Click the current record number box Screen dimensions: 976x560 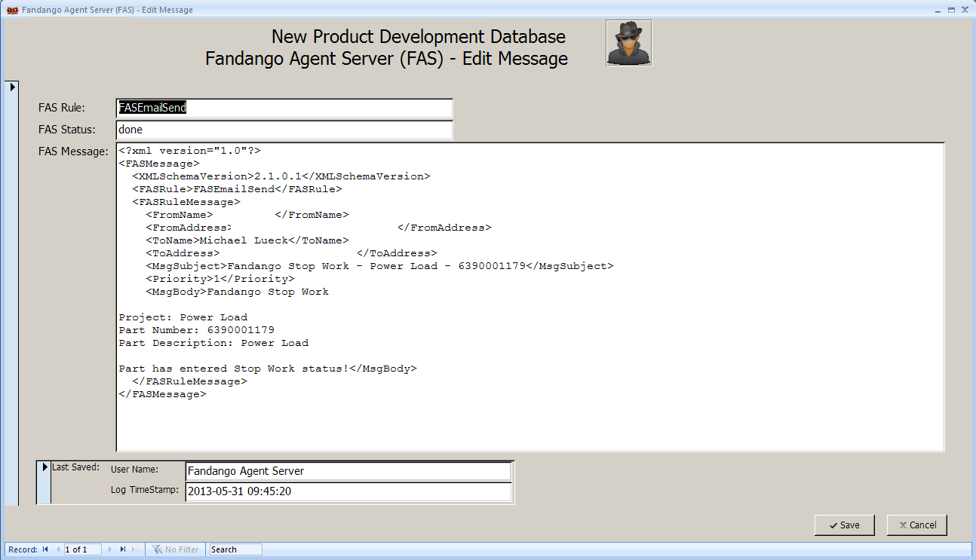(x=83, y=549)
